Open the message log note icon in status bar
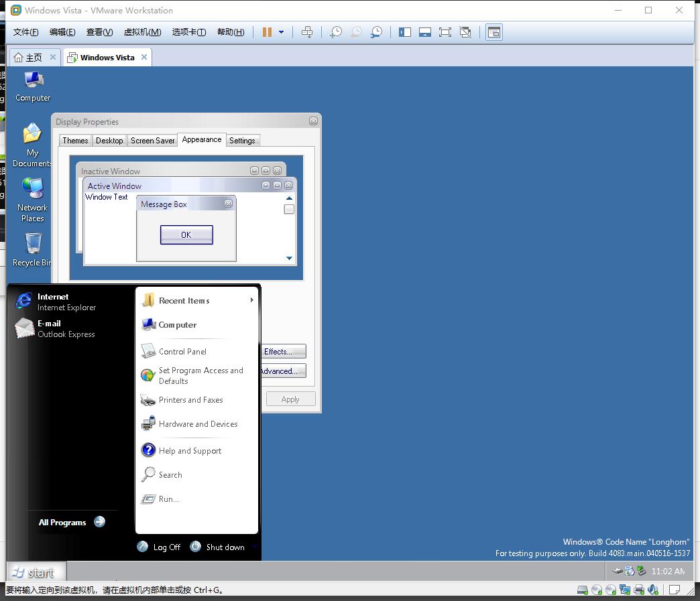Screen dimensions: 700x601 click(674, 590)
